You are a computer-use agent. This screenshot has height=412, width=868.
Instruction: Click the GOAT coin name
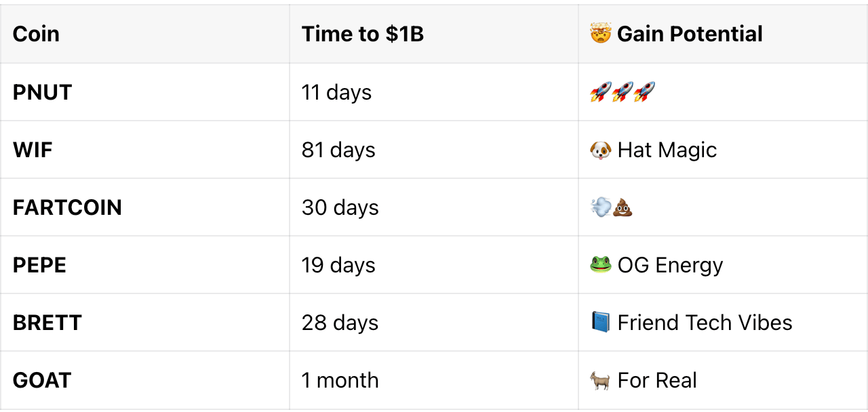(41, 380)
